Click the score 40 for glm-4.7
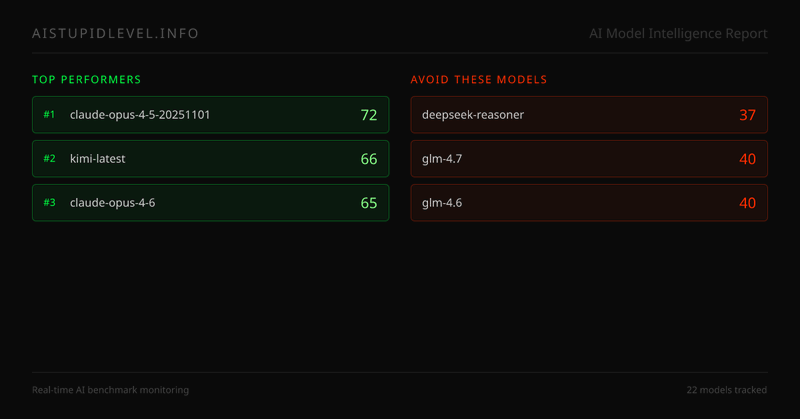The width and height of the screenshot is (800, 419). [x=747, y=159]
